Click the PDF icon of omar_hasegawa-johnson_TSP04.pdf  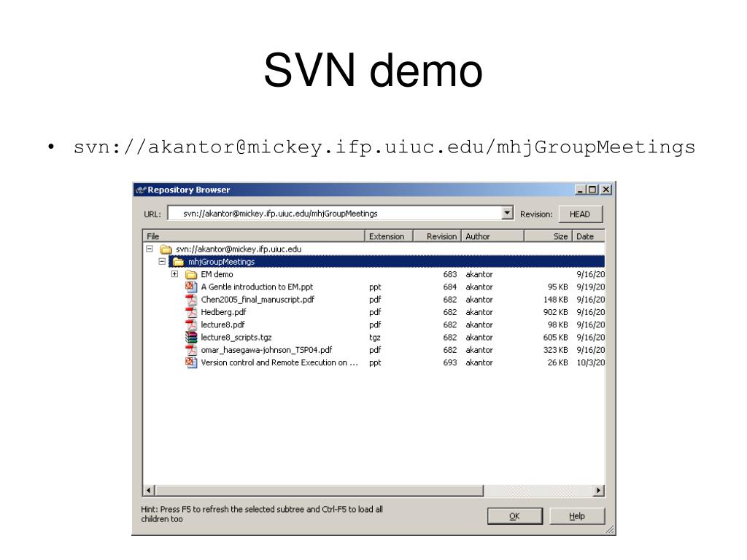point(191,350)
